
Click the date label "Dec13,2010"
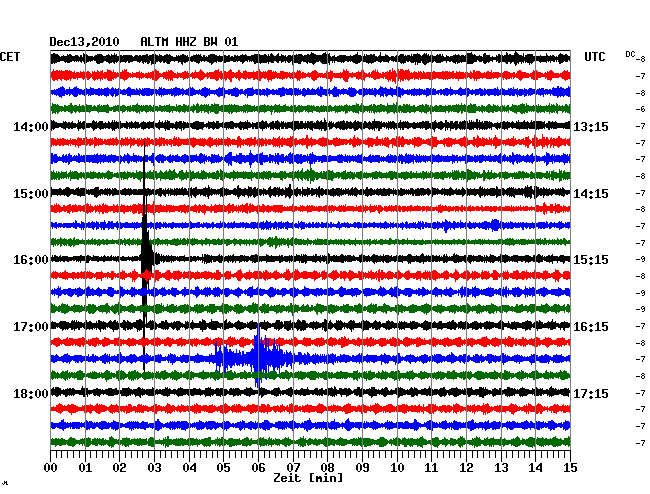click(84, 42)
